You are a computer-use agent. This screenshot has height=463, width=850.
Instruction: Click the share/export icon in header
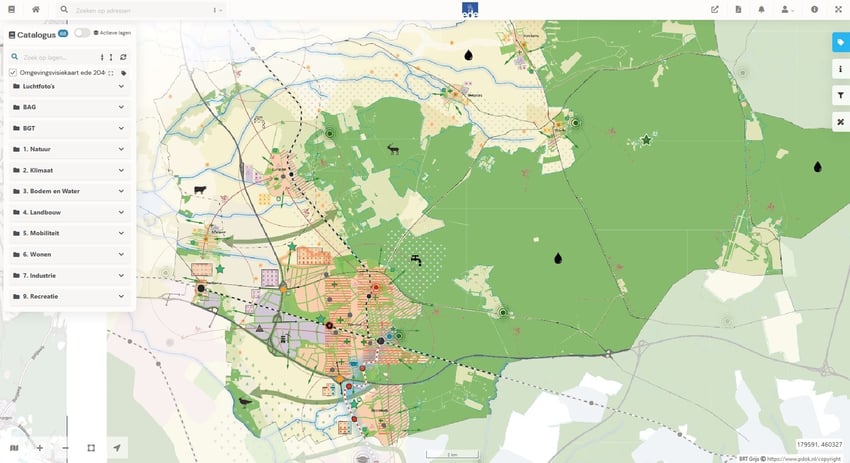tap(715, 9)
